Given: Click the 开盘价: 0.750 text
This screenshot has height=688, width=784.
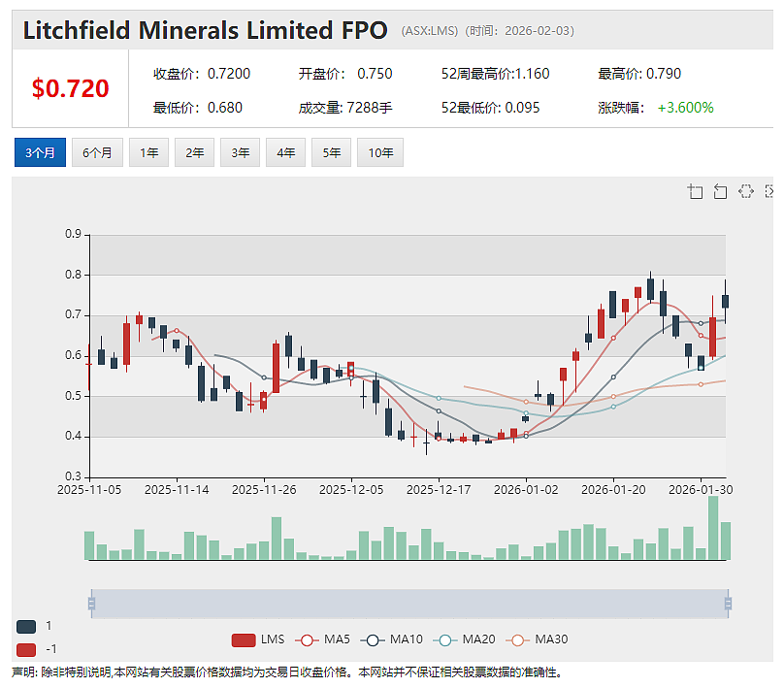Looking at the screenshot, I should [345, 74].
